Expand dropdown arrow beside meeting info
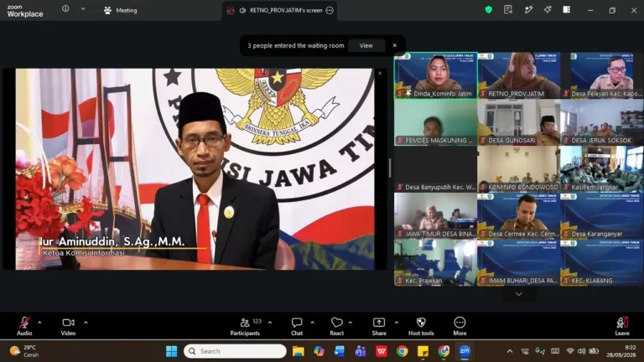 [x=83, y=8]
